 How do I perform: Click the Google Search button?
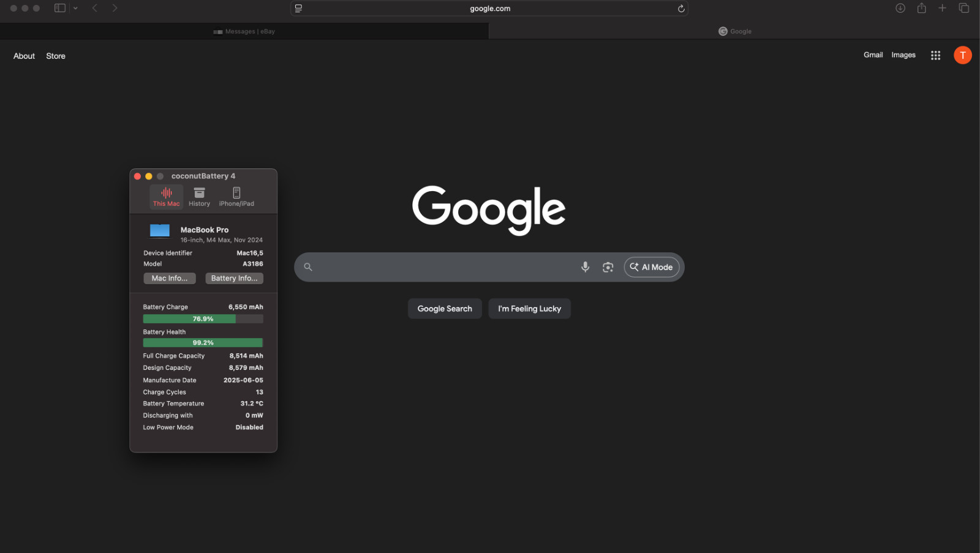[x=445, y=309]
